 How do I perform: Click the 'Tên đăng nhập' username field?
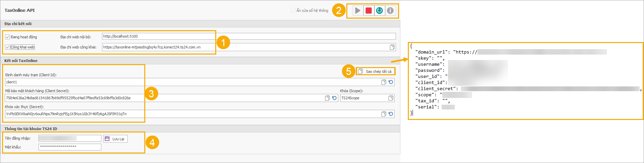[x=70, y=138]
